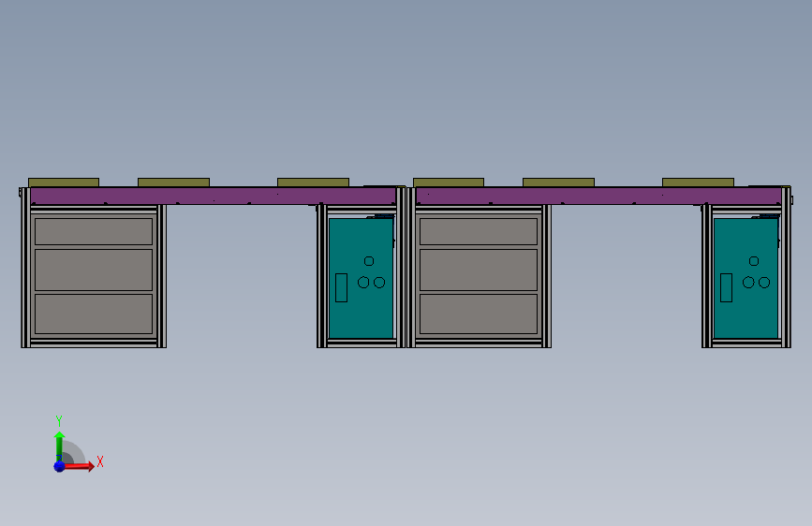Image resolution: width=812 pixels, height=526 pixels.
Task: Select the rightmost olive block on the countertop
Action: 698,183
